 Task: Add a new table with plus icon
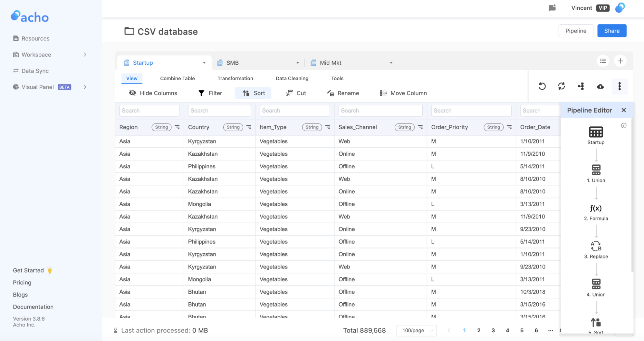620,61
